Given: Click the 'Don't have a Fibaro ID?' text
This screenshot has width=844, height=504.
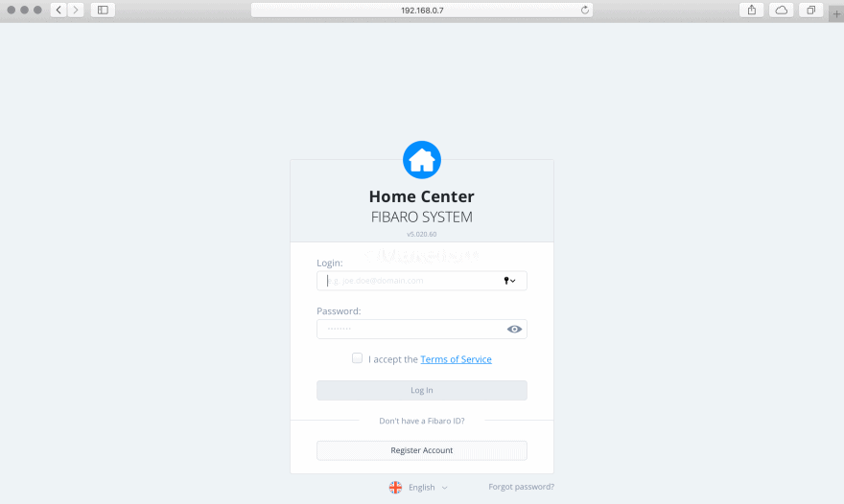Looking at the screenshot, I should [x=422, y=422].
